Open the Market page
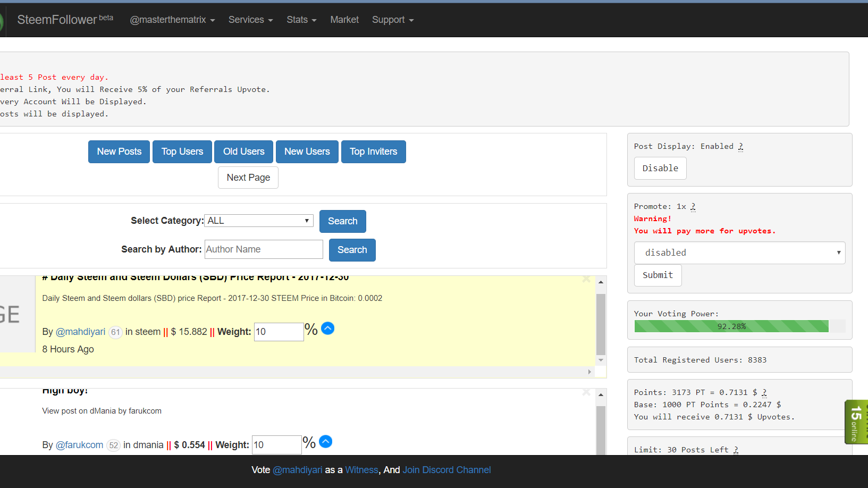This screenshot has height=488, width=868. (x=344, y=20)
